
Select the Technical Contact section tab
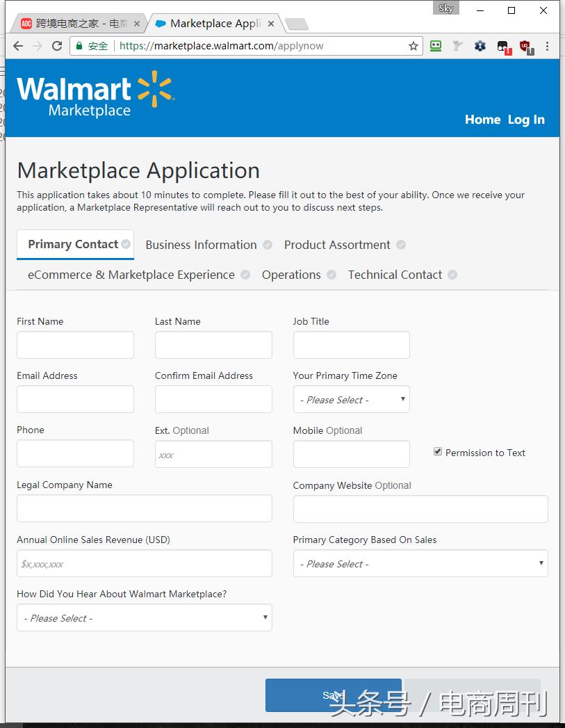(x=395, y=275)
